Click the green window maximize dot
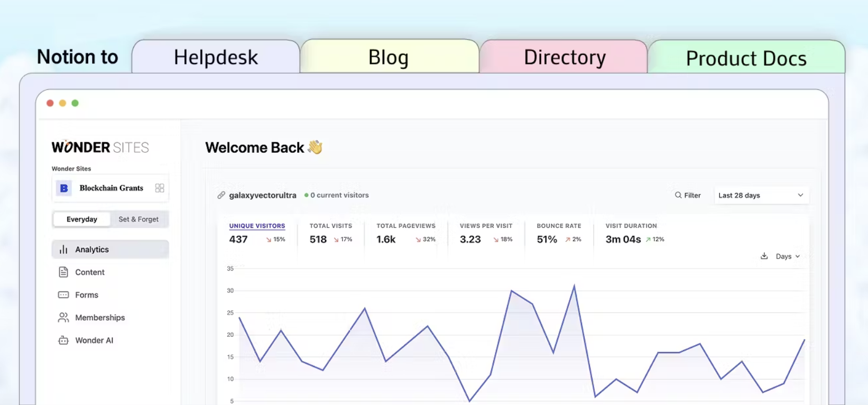This screenshot has width=868, height=405. tap(75, 103)
